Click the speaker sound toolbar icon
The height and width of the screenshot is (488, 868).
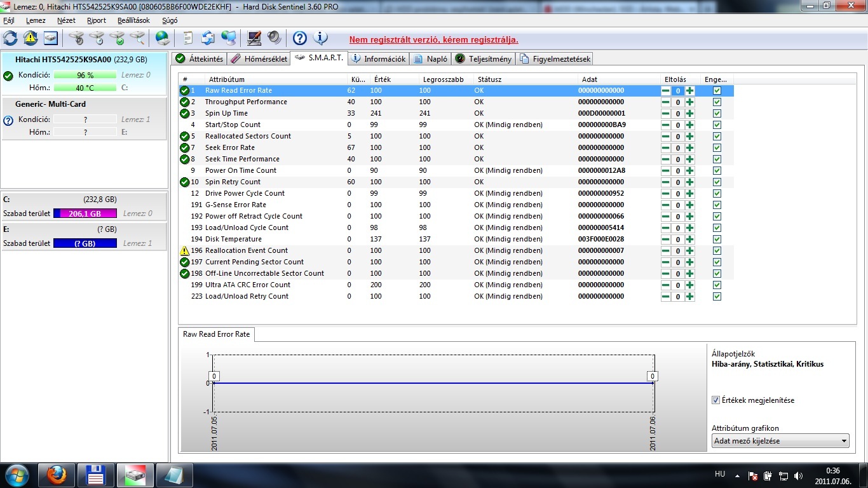click(x=275, y=38)
